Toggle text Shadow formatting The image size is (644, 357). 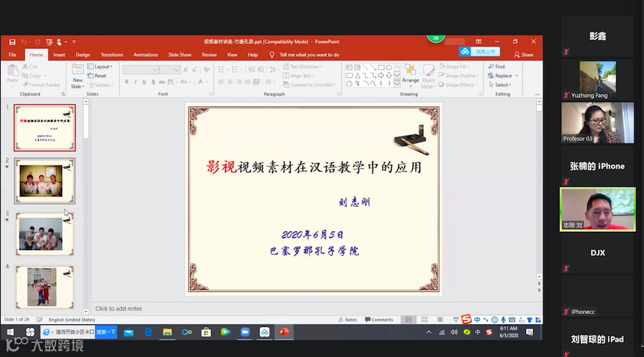[x=153, y=82]
